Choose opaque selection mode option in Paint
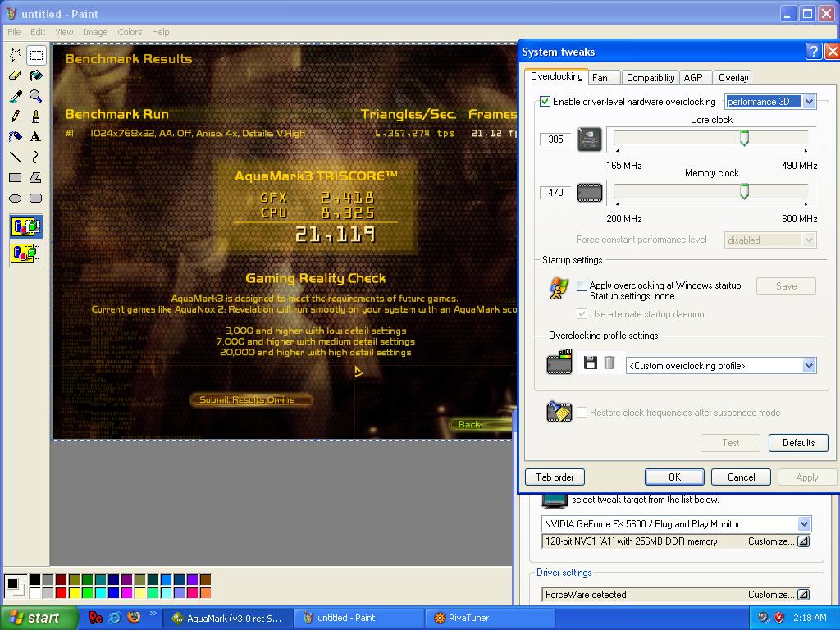840x630 pixels. (25, 226)
